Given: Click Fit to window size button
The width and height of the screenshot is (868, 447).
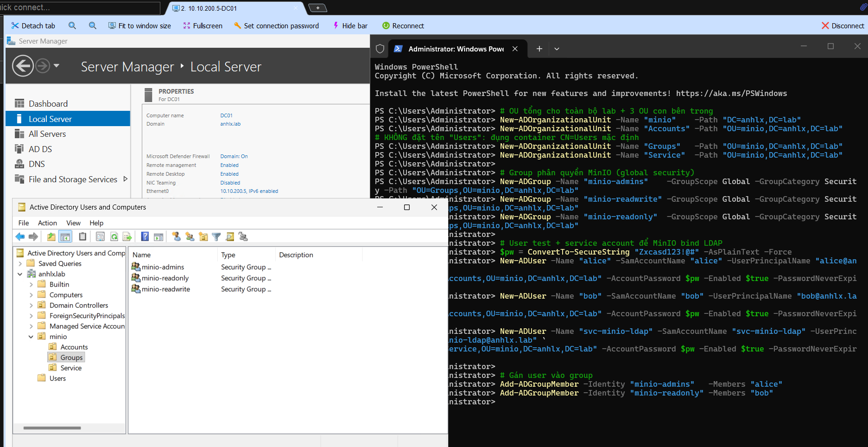Looking at the screenshot, I should click(x=139, y=26).
